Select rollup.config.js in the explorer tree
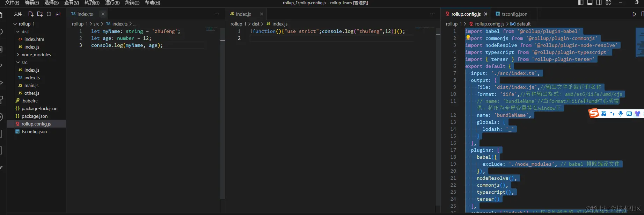The image size is (644, 215). click(x=36, y=124)
